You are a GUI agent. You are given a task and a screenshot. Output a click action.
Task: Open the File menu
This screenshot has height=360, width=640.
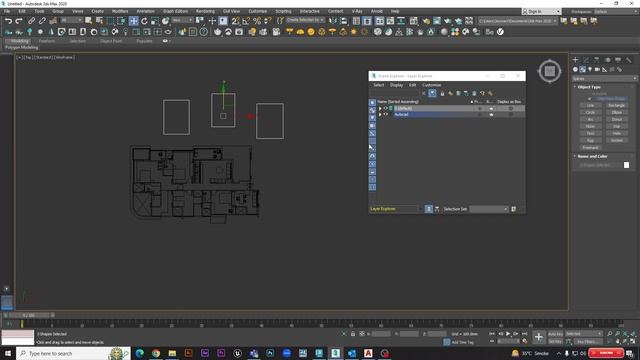point(7,11)
